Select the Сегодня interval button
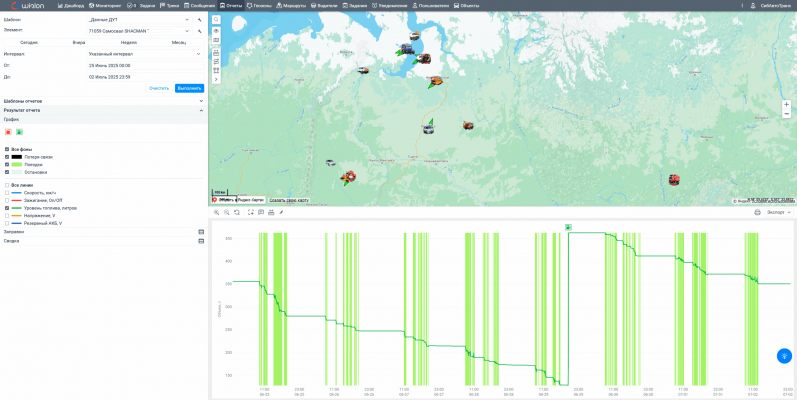This screenshot has height=400, width=797. pyautogui.click(x=29, y=43)
